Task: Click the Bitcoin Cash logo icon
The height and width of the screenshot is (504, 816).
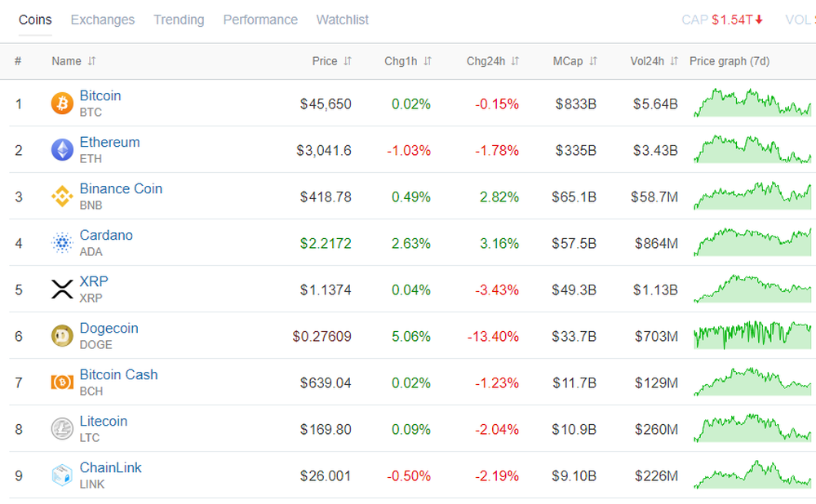Action: tap(62, 382)
